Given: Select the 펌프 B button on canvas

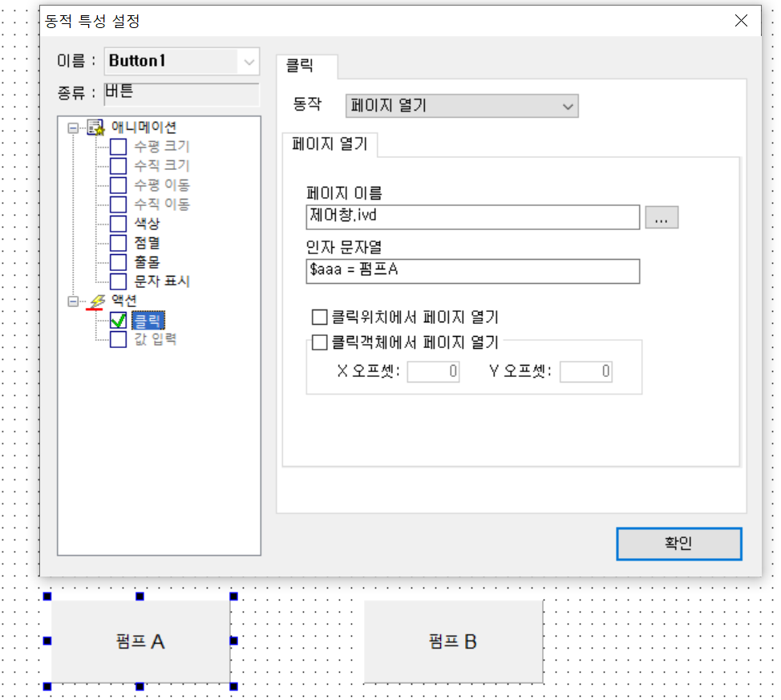Looking at the screenshot, I should pyautogui.click(x=453, y=641).
